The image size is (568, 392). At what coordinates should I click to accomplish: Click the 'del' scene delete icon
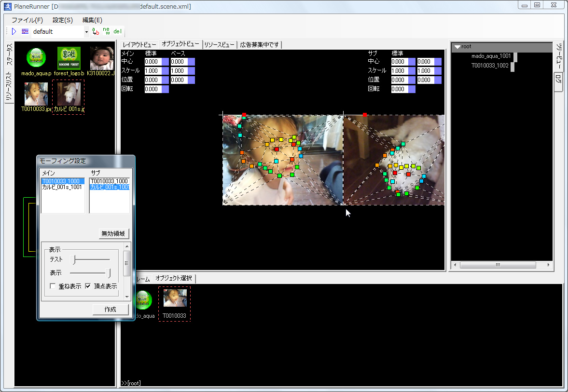117,31
